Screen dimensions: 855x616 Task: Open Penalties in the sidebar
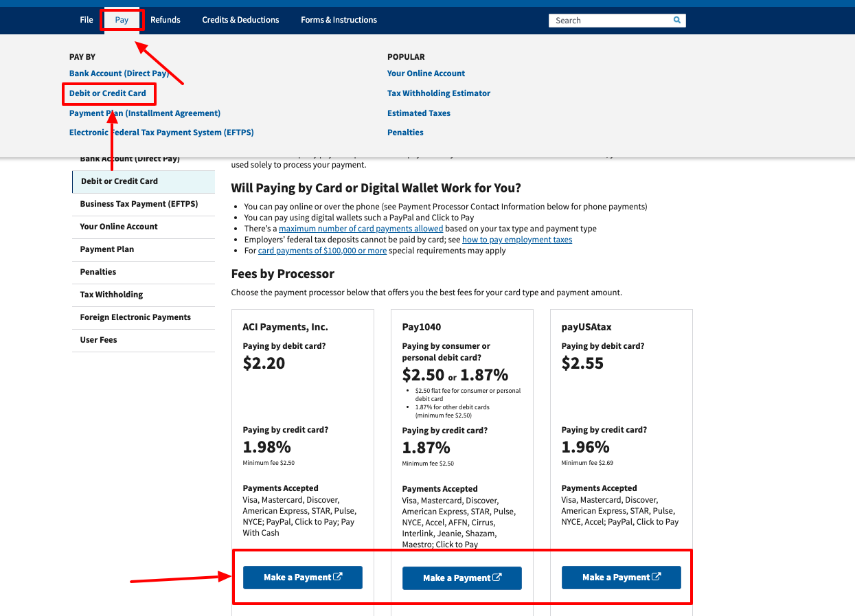pyautogui.click(x=97, y=272)
